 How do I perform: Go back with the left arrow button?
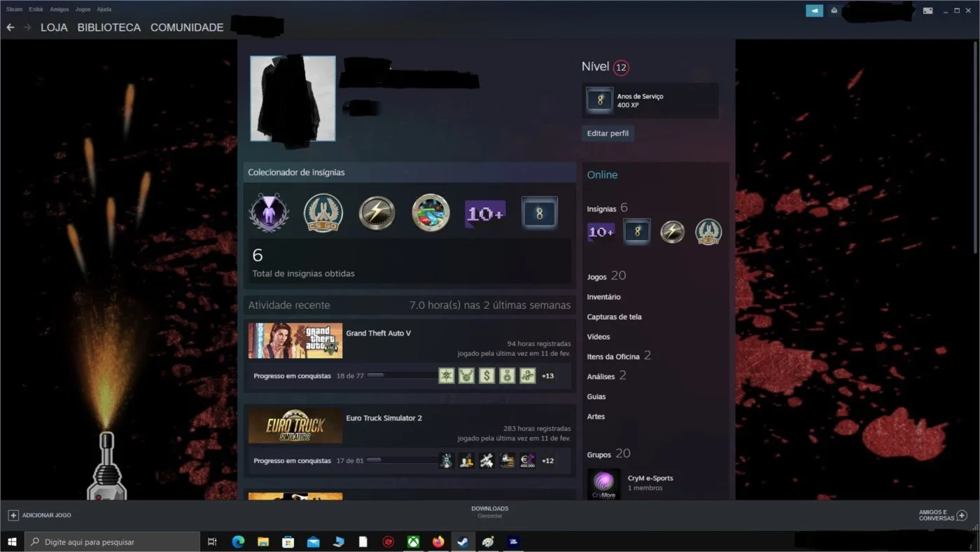click(x=10, y=27)
